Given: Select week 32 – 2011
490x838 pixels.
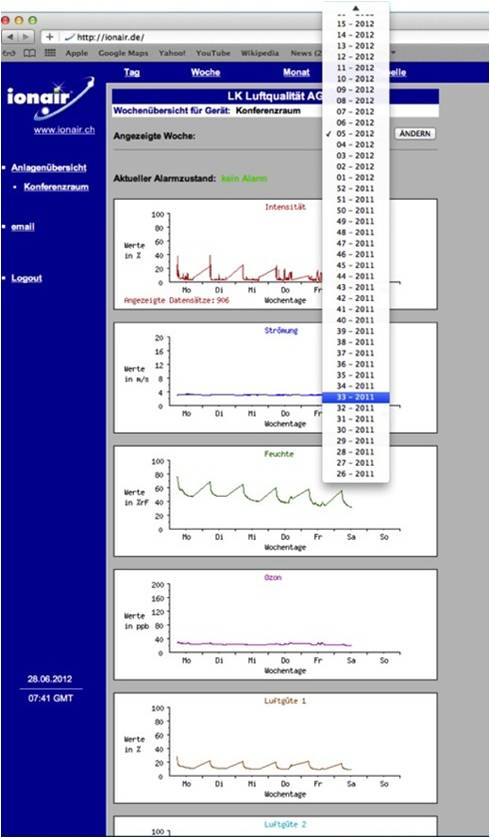Looking at the screenshot, I should click(356, 408).
